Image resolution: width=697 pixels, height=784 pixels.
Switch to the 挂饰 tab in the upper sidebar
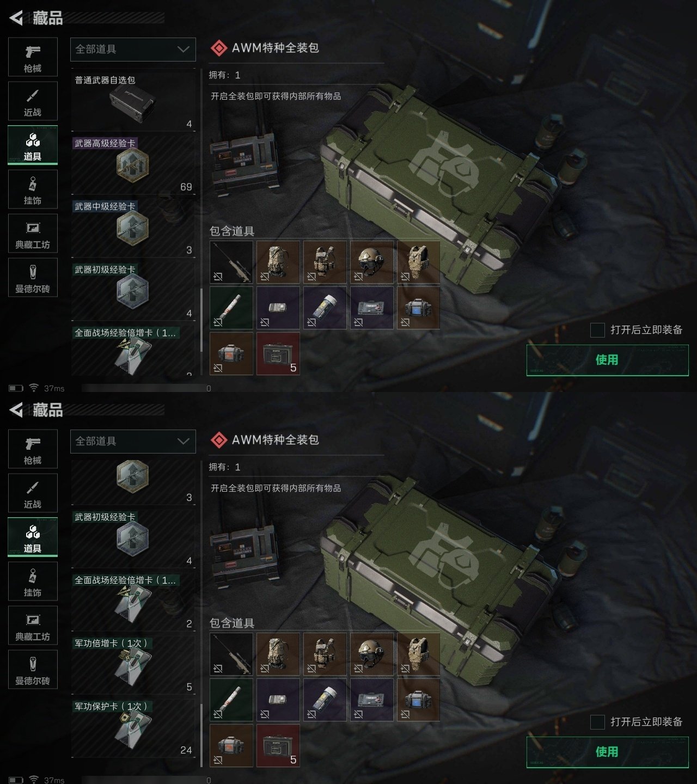pyautogui.click(x=33, y=189)
